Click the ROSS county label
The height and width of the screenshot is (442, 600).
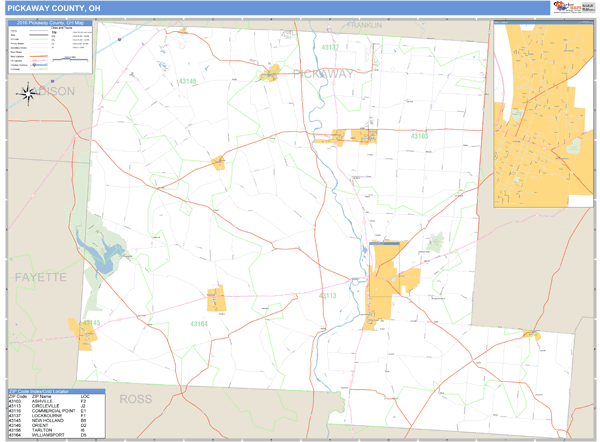click(x=135, y=399)
